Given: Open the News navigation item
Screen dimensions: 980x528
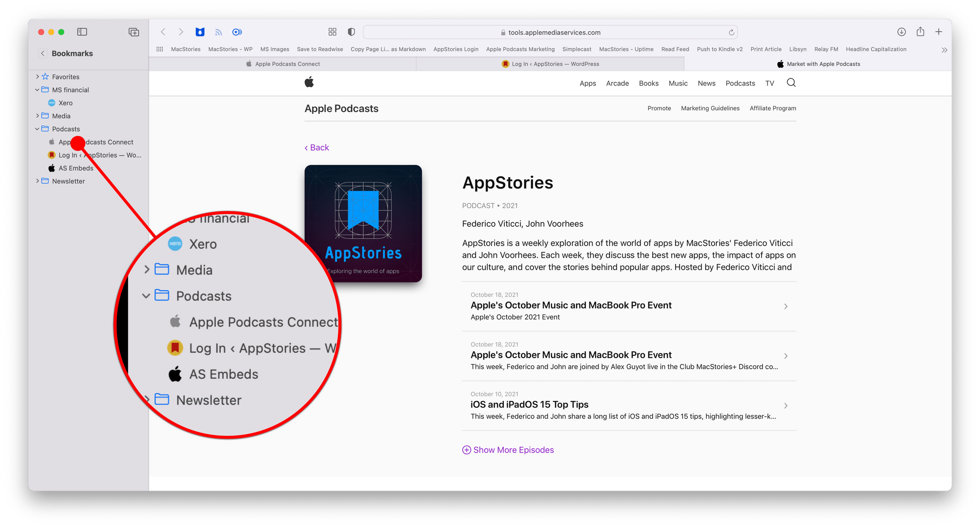Looking at the screenshot, I should point(706,83).
